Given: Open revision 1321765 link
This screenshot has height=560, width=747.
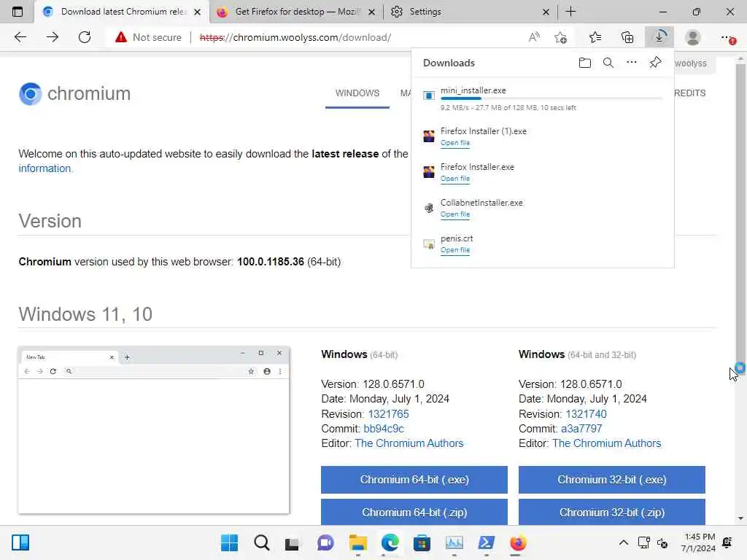Looking at the screenshot, I should (x=388, y=414).
